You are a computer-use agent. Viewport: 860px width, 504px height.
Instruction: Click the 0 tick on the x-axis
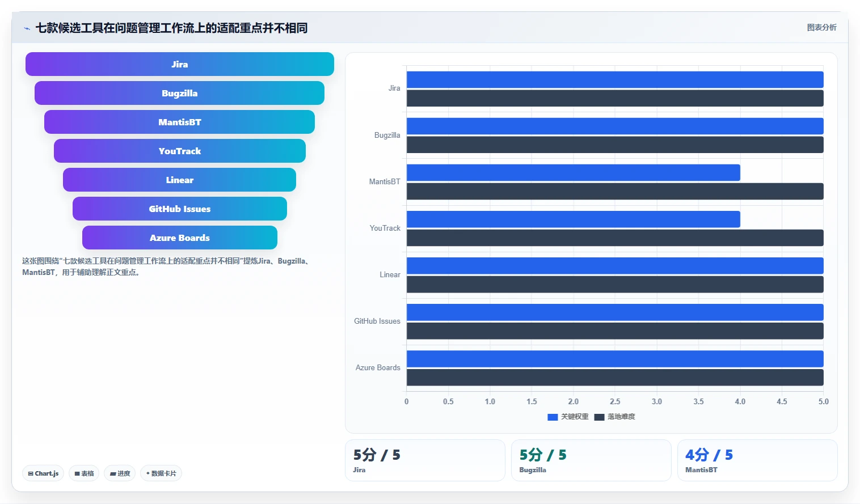[407, 401]
